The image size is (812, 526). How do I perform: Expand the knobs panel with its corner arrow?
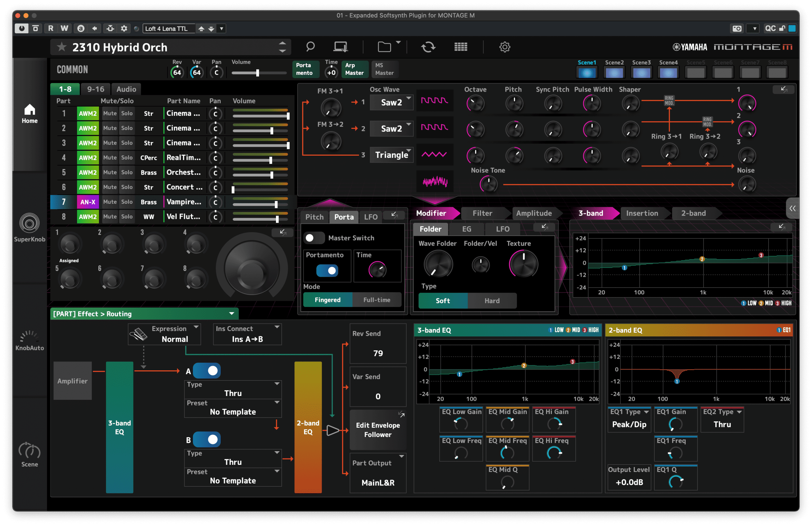283,232
